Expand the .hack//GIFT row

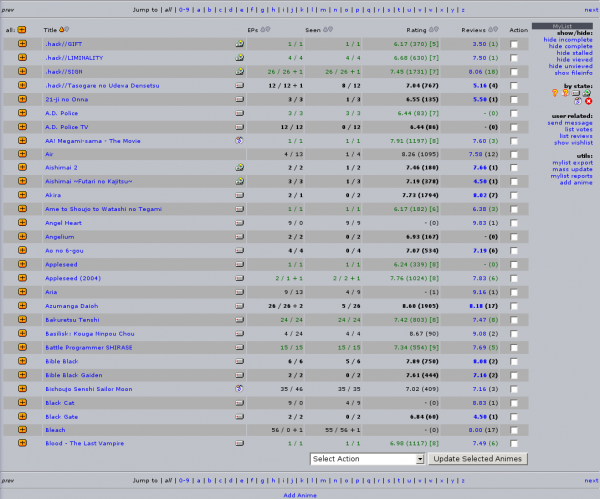22,44
